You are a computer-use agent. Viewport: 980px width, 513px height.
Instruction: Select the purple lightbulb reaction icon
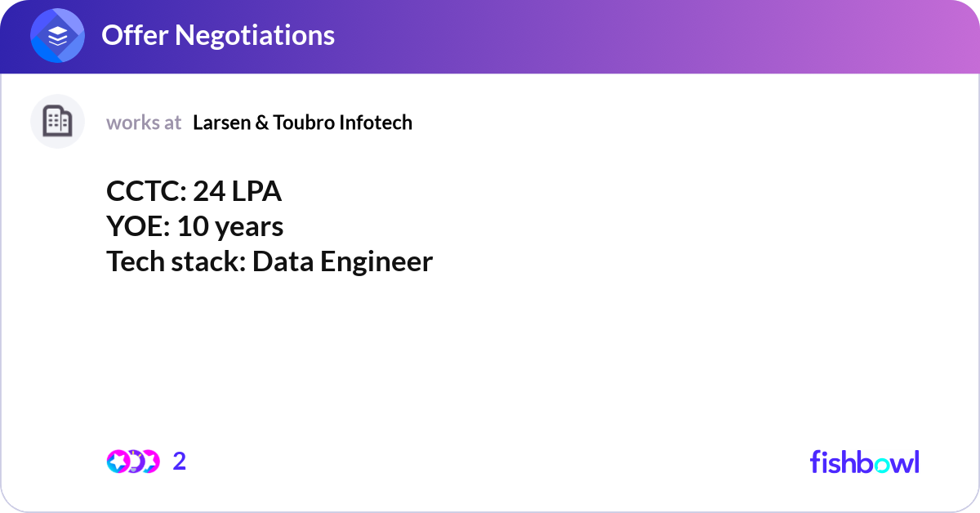[x=134, y=462]
